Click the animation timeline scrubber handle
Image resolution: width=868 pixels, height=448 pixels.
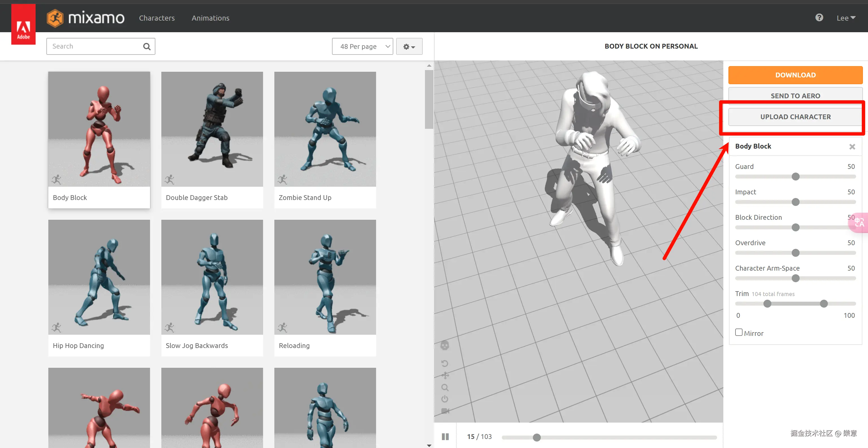pos(537,437)
